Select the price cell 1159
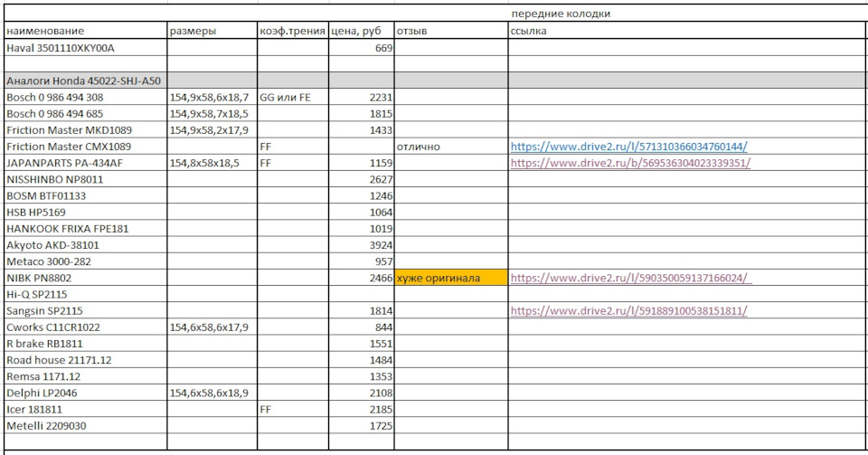 pos(362,163)
